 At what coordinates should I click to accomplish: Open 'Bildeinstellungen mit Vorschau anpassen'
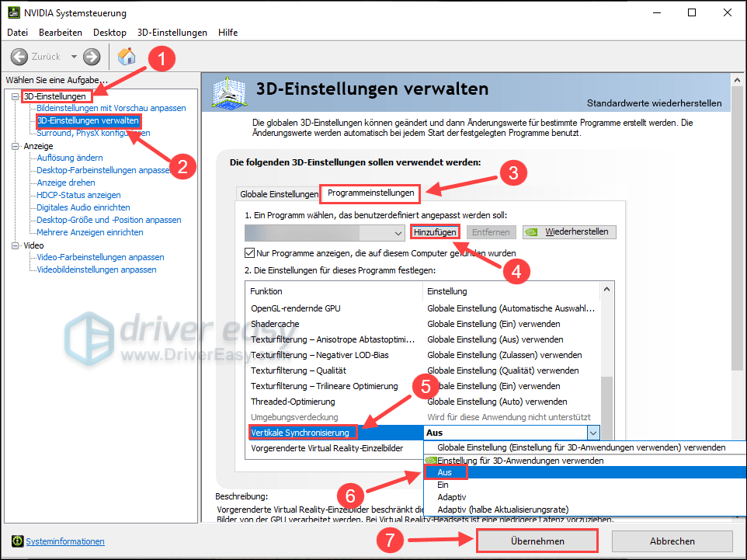(x=111, y=108)
